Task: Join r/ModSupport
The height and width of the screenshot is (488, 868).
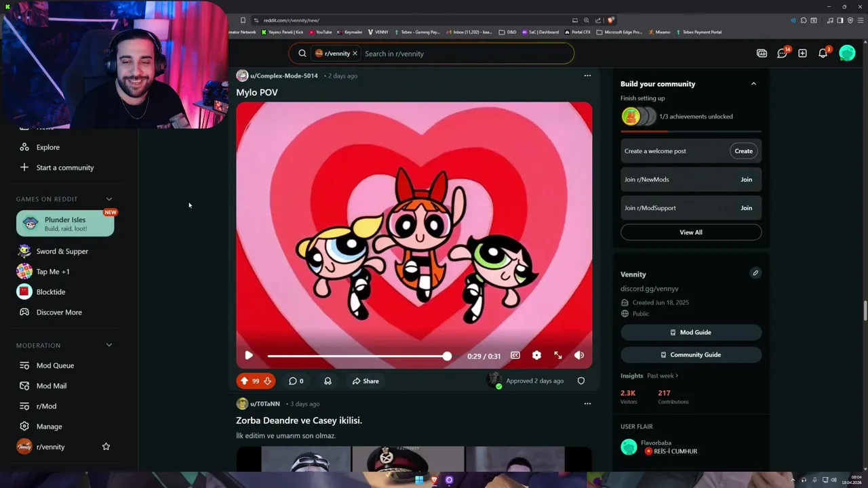Action: click(x=746, y=208)
